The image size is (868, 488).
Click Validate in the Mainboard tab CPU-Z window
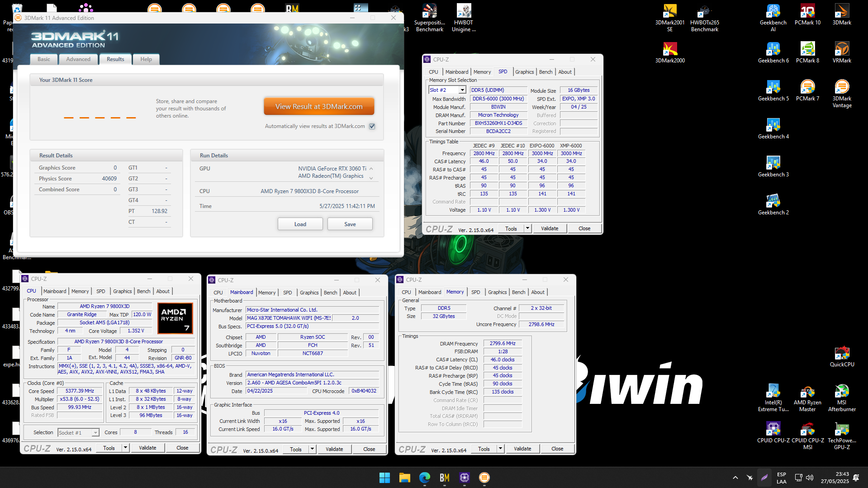point(334,449)
